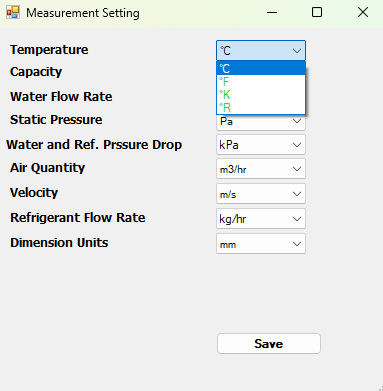
Task: Choose °K in the open dropdown list
Action: [261, 95]
